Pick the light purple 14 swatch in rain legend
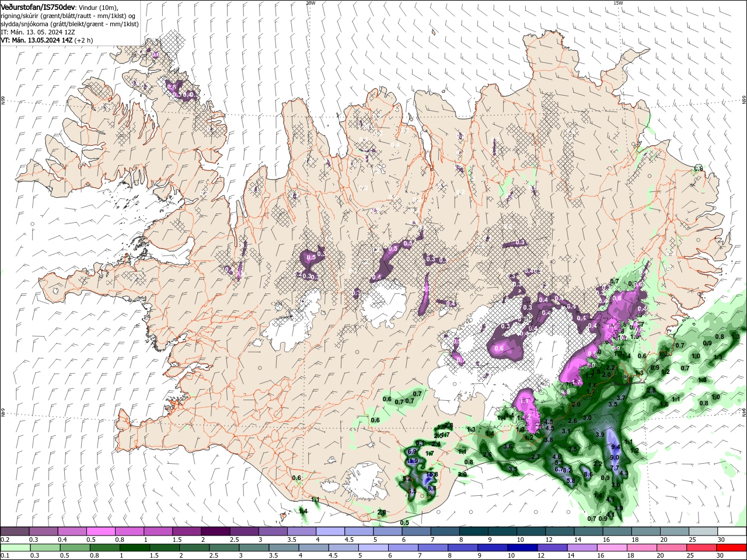 [581, 548]
